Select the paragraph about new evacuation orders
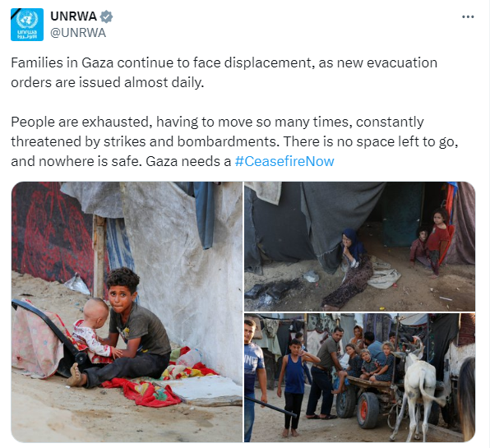The width and height of the screenshot is (490, 448). tap(224, 72)
